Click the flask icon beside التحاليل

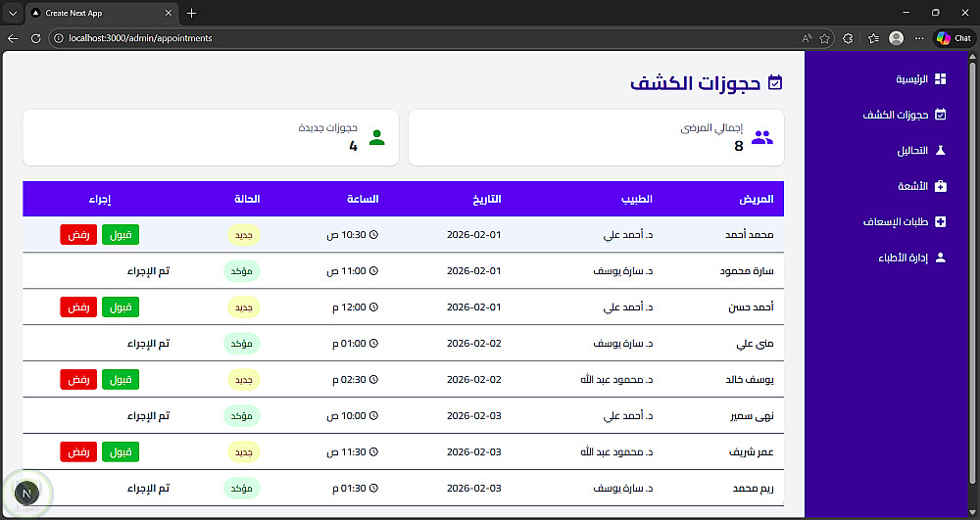tap(940, 151)
